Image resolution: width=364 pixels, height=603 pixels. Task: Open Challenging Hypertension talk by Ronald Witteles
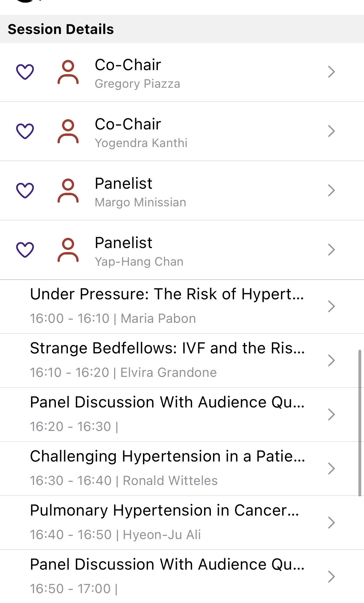coord(167,468)
